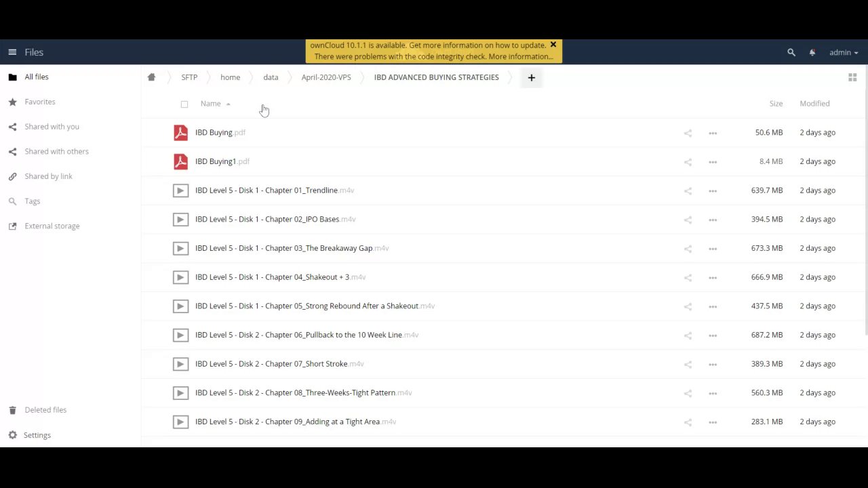Click PDF icon of IBD Buying1.pdf
The width and height of the screenshot is (868, 488).
coord(180,161)
